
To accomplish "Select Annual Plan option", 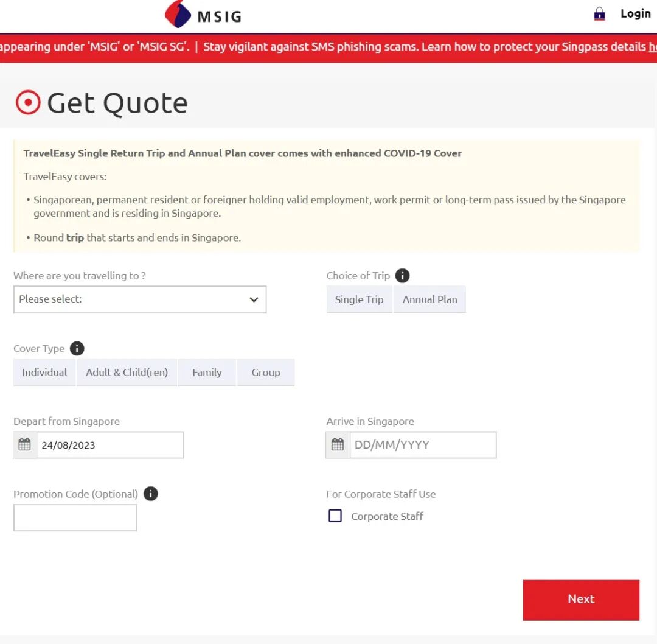I will pyautogui.click(x=430, y=299).
